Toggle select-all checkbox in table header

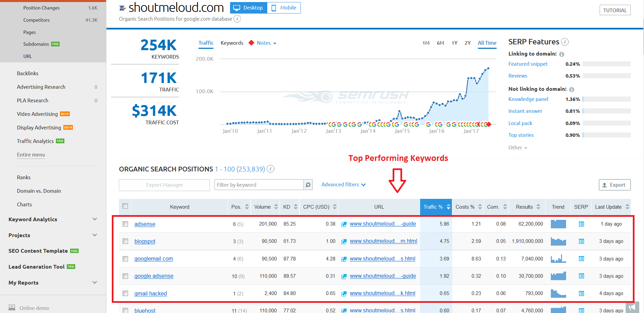pos(125,206)
